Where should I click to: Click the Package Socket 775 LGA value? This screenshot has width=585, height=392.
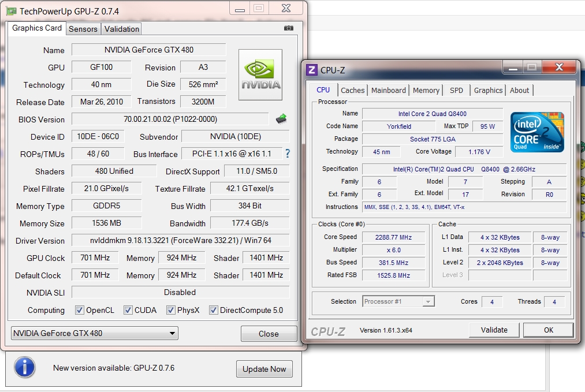[433, 139]
